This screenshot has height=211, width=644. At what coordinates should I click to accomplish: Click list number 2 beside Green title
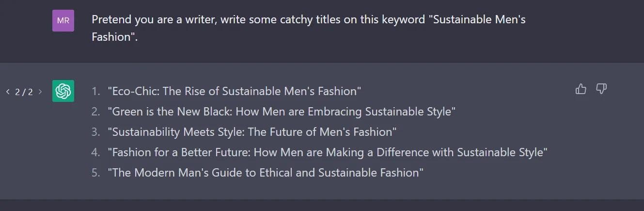(96, 112)
